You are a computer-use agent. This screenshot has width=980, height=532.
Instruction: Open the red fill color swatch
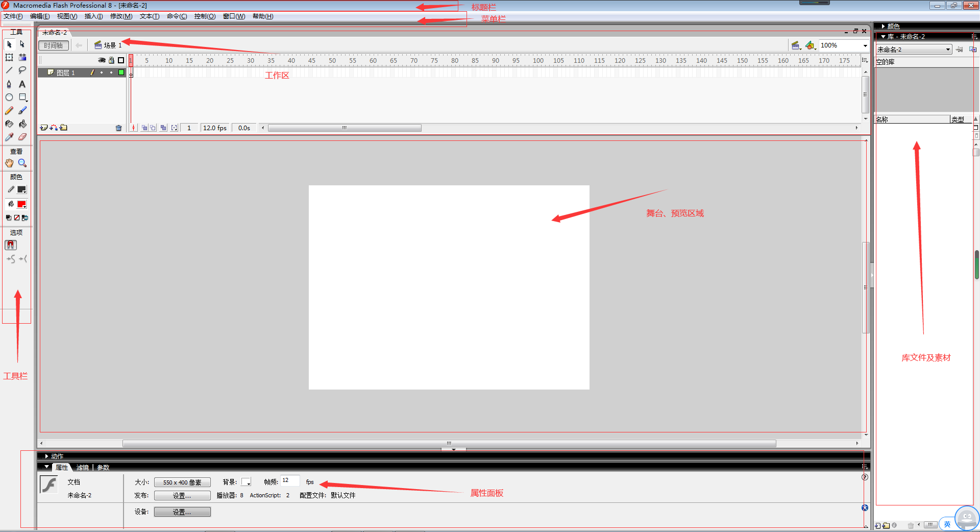[x=21, y=204]
